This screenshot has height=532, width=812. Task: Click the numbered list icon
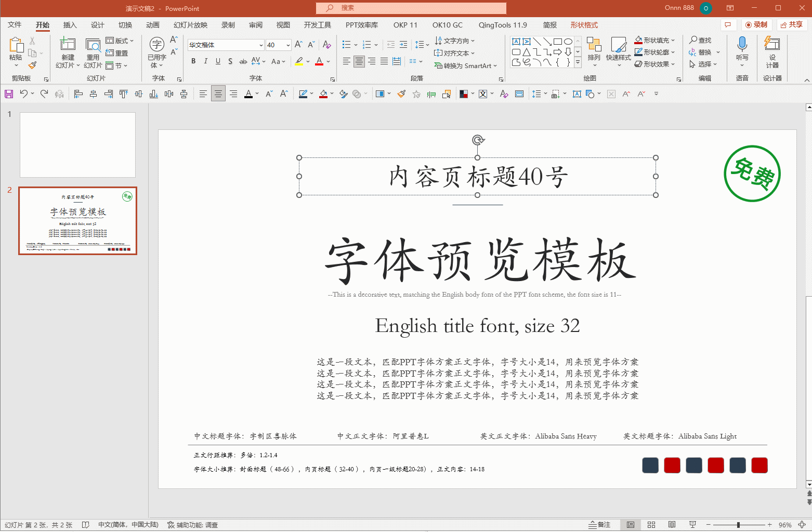pos(367,45)
